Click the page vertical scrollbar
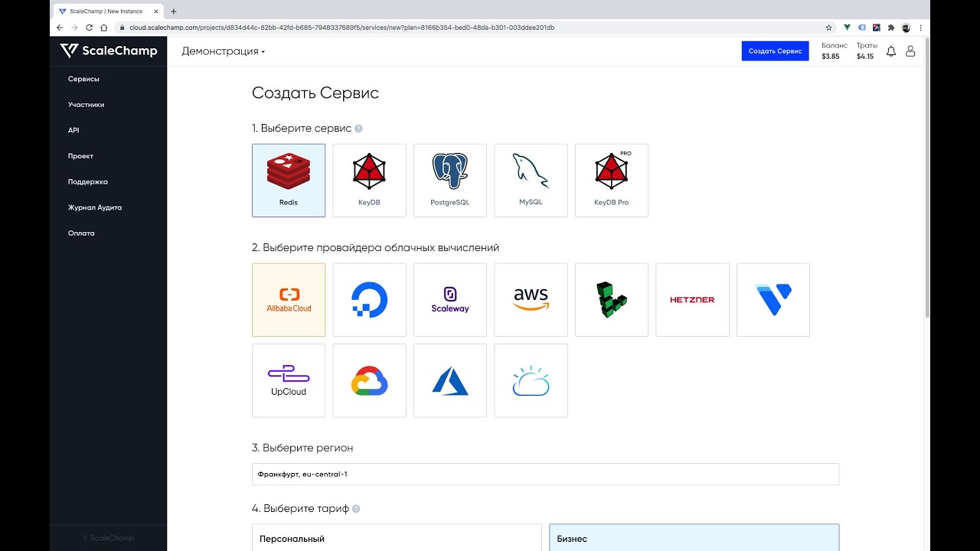Image resolution: width=980 pixels, height=551 pixels. coord(926,178)
